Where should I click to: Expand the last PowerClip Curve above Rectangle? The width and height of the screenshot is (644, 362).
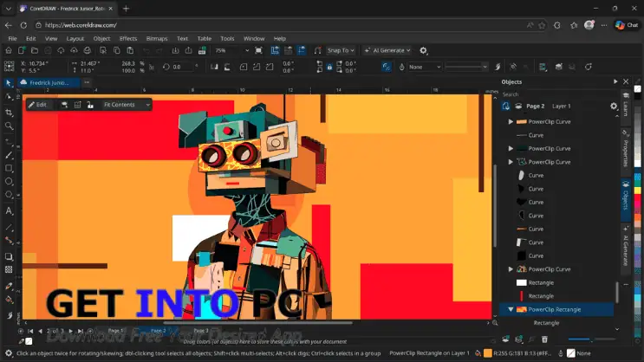(x=511, y=269)
